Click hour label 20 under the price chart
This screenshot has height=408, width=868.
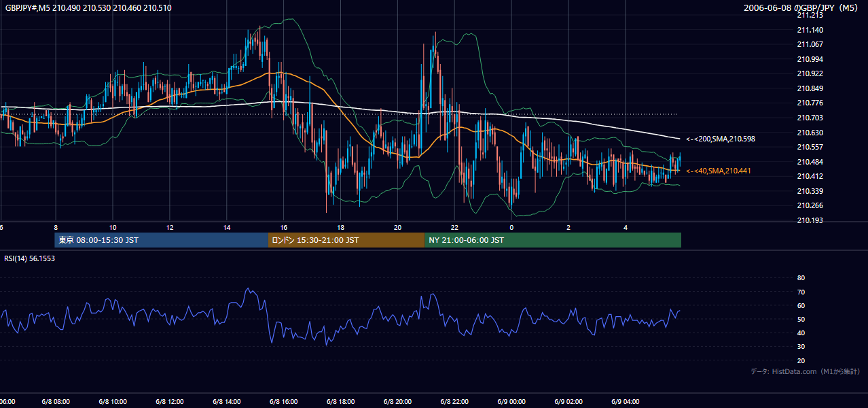398,227
